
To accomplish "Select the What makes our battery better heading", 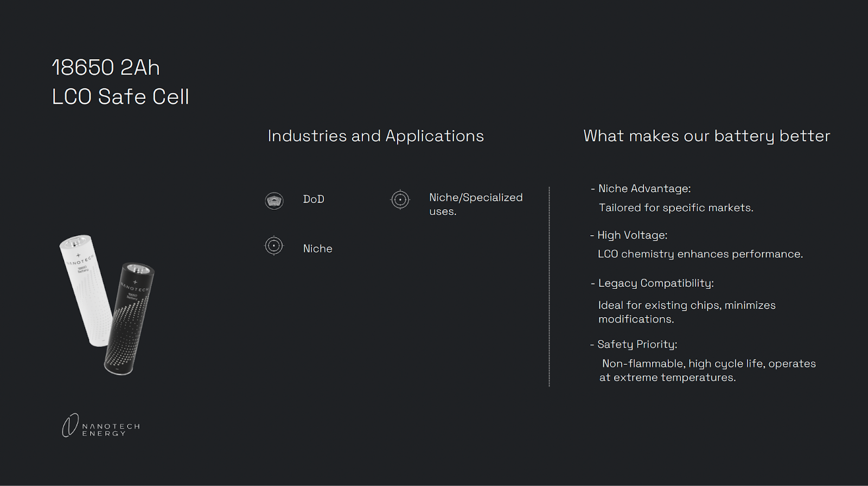I will click(706, 136).
